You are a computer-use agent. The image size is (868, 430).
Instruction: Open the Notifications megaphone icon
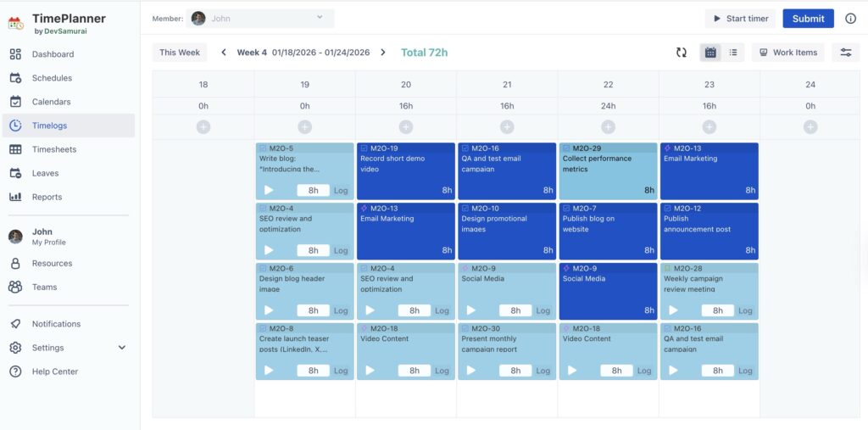pyautogui.click(x=15, y=324)
